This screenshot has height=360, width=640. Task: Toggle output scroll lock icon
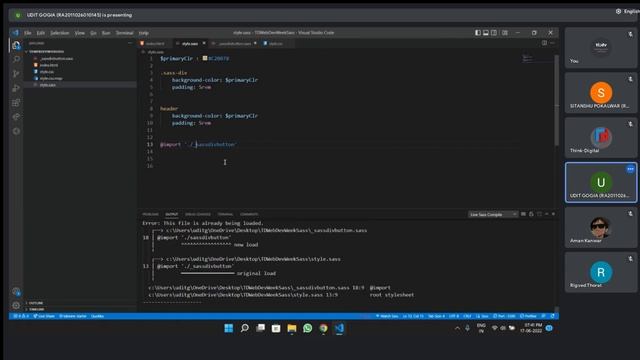(x=531, y=214)
